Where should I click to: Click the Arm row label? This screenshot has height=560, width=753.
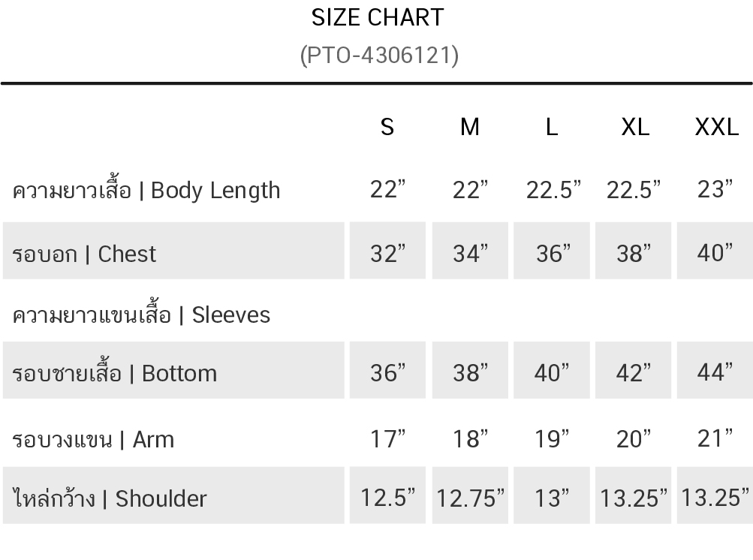93,439
